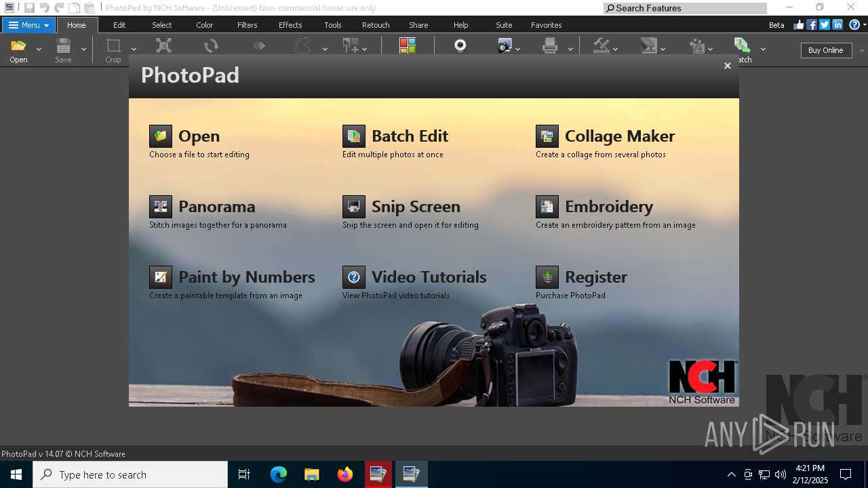The height and width of the screenshot is (488, 868).
Task: Open the Tools tab
Action: (333, 25)
